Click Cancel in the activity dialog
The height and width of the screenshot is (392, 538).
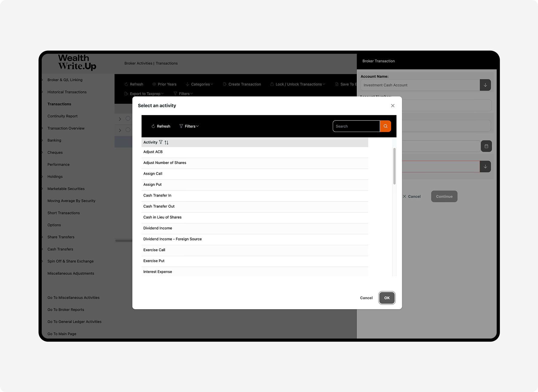click(x=366, y=298)
